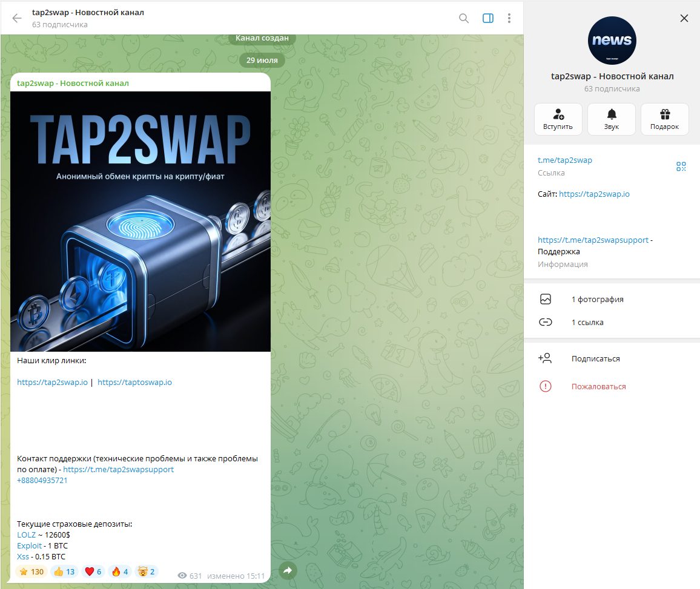Open channel search magnifier icon
Screen dimensions: 700x589
464,18
